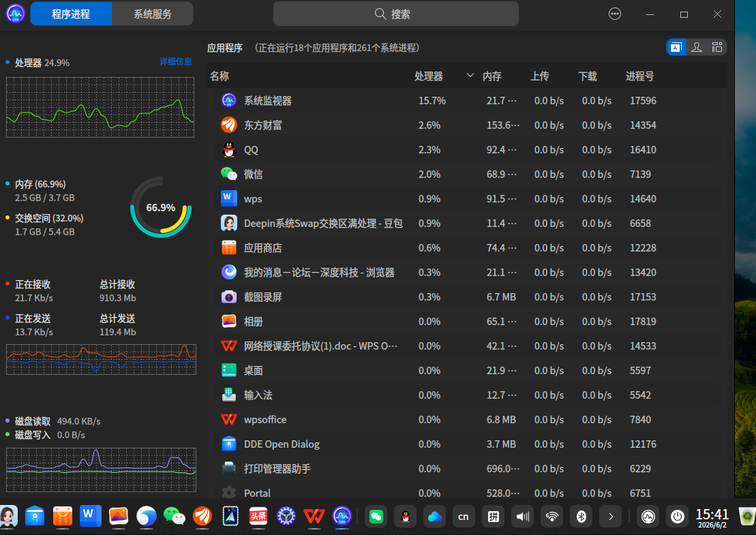This screenshot has width=756, height=535.
Task: Open the Wi-Fi network tray icon
Action: point(552,517)
